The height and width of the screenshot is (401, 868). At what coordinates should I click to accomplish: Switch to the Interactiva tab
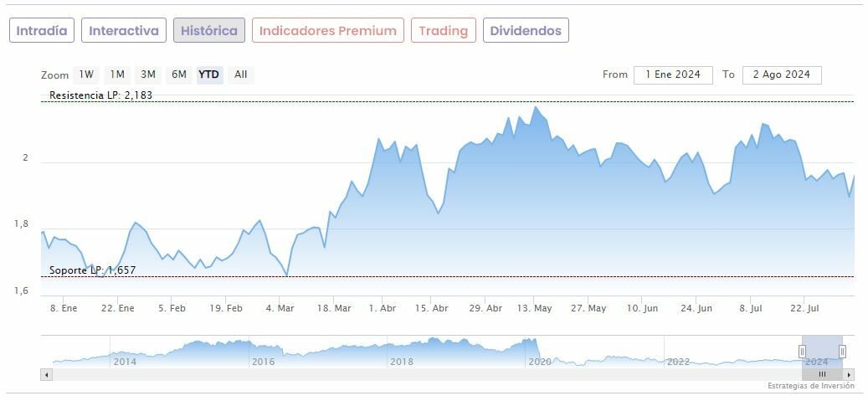pyautogui.click(x=124, y=31)
